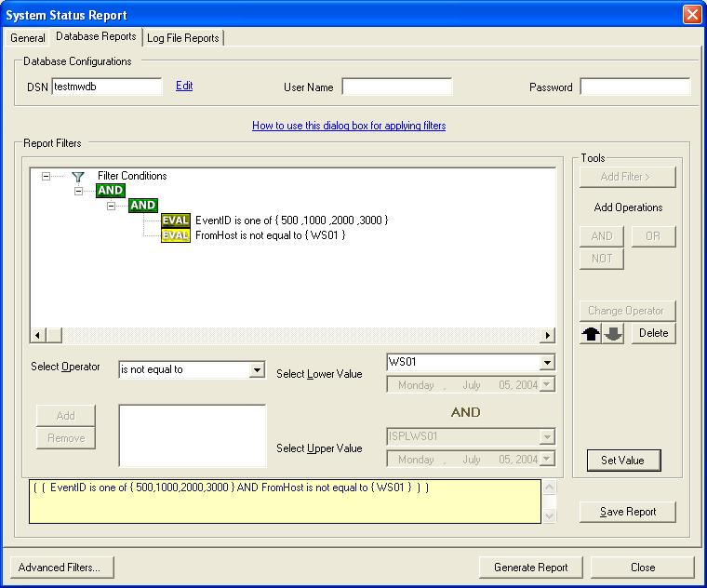This screenshot has height=588, width=707.
Task: Close the System Status Report dialog
Action: (x=691, y=15)
